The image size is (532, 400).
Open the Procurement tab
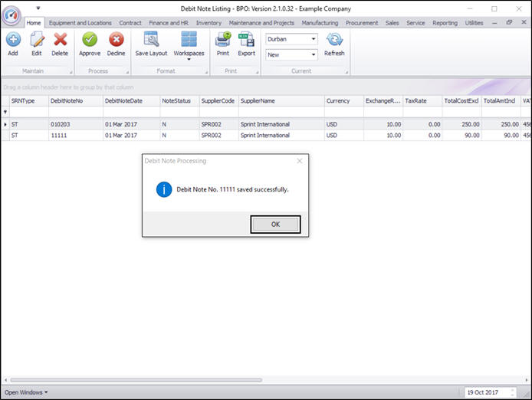pyautogui.click(x=362, y=23)
